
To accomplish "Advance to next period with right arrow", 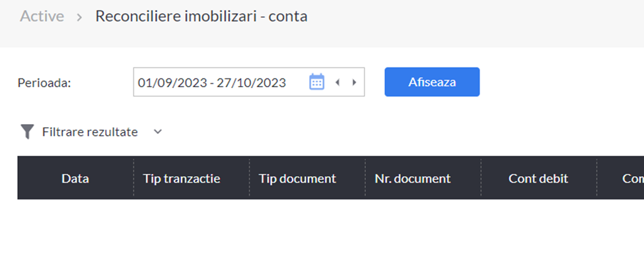I will (x=354, y=82).
